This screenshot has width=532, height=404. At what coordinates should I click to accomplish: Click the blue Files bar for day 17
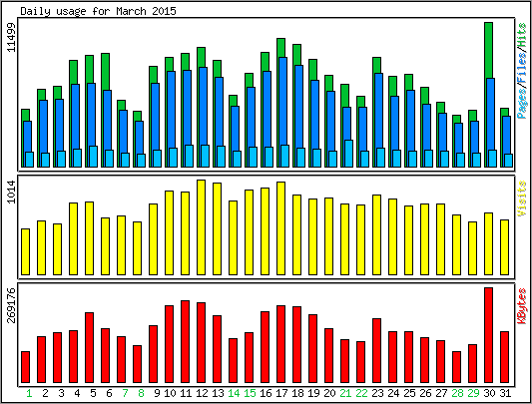pyautogui.click(x=282, y=101)
